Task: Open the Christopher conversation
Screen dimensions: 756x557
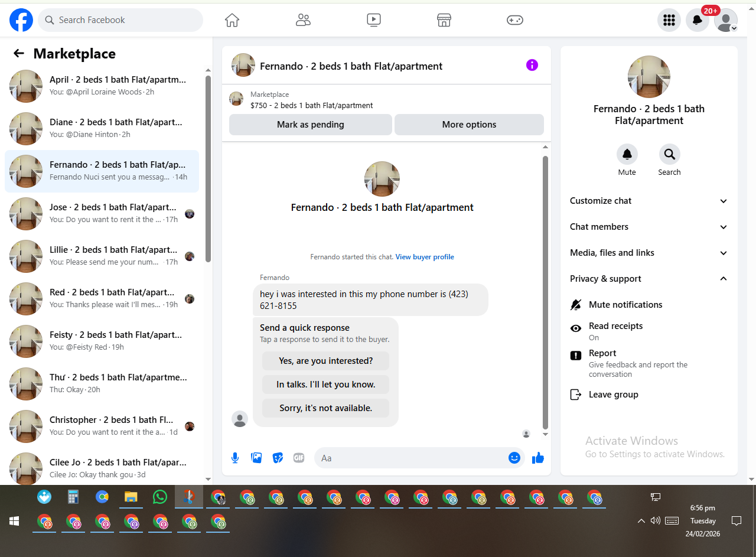Action: coord(102,426)
